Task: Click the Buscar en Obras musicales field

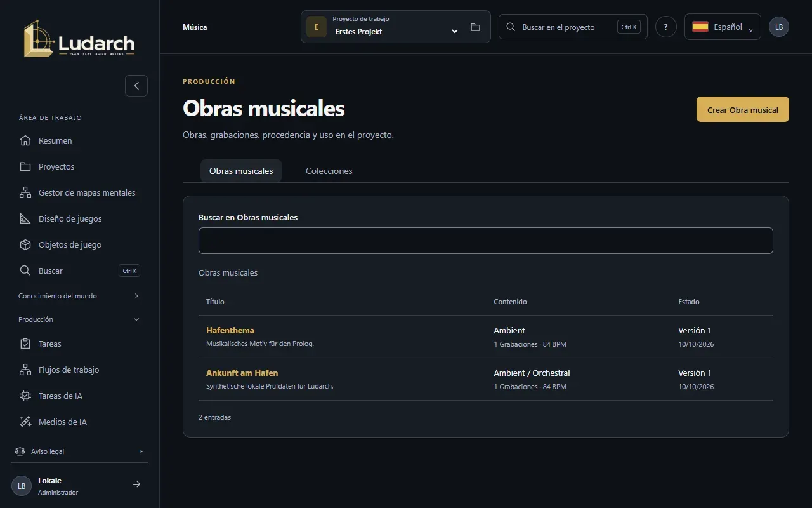Action: (486, 241)
